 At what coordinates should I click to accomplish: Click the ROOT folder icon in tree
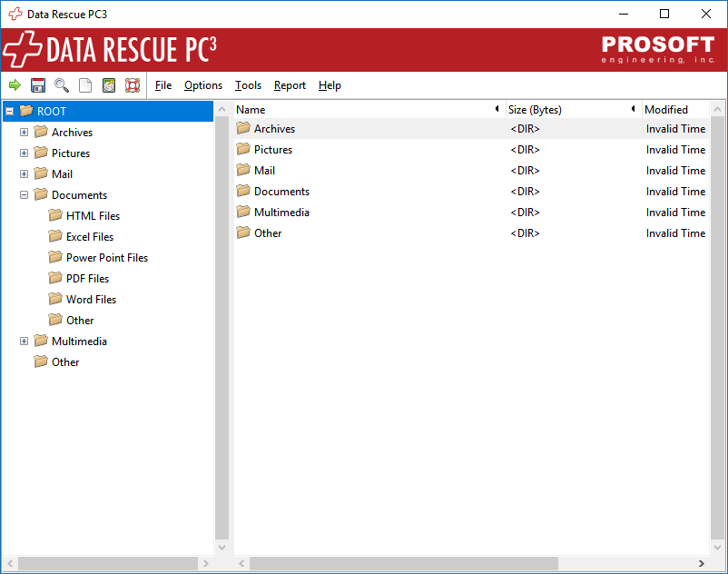[x=26, y=111]
